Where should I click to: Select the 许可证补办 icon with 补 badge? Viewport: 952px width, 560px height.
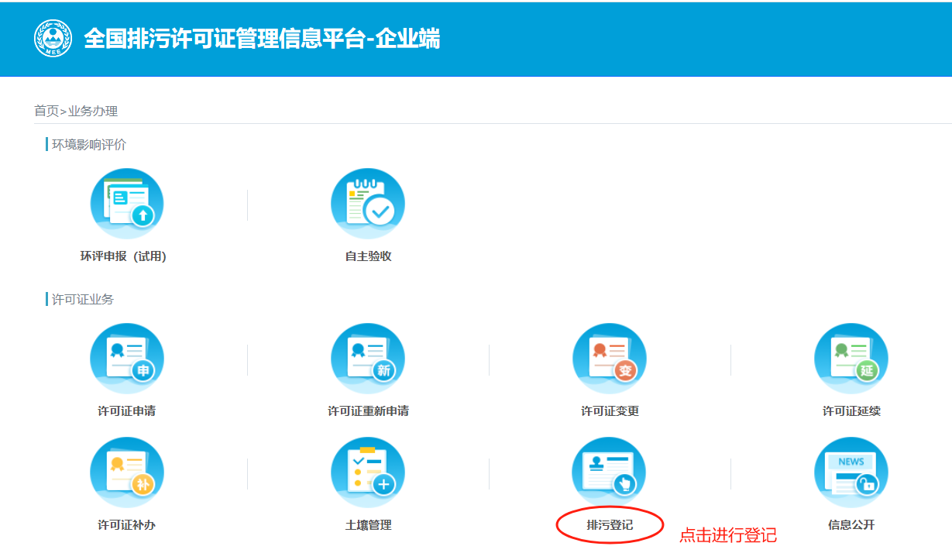click(127, 473)
